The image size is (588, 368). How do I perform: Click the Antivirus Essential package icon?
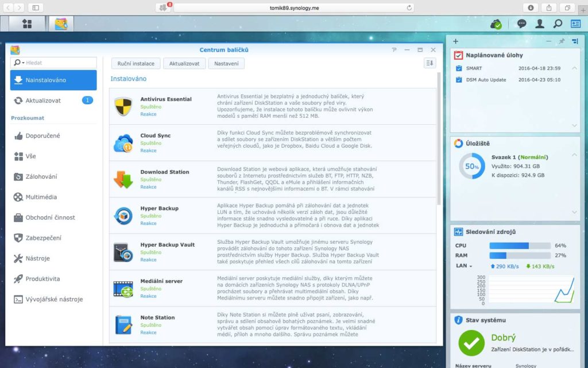123,106
